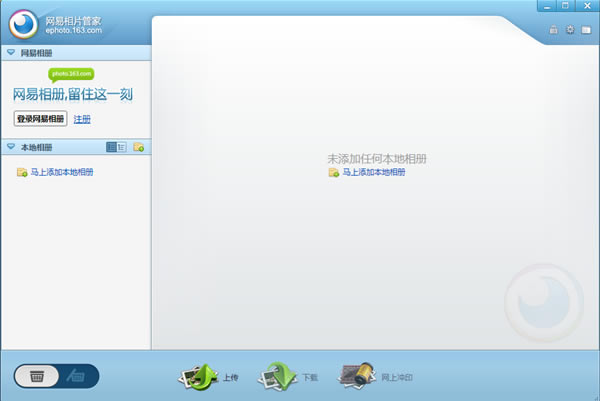Open settings via the gear icon
Viewport: 600px width, 401px height.
pos(570,29)
